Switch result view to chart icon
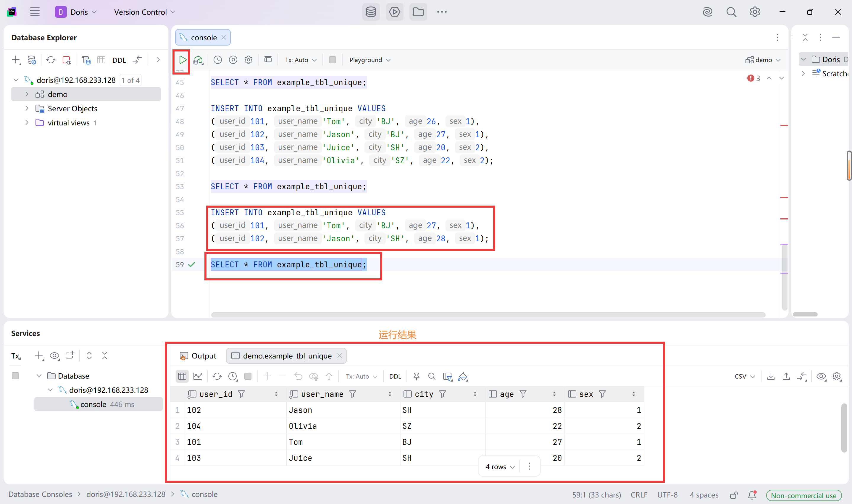852x504 pixels. pos(198,376)
